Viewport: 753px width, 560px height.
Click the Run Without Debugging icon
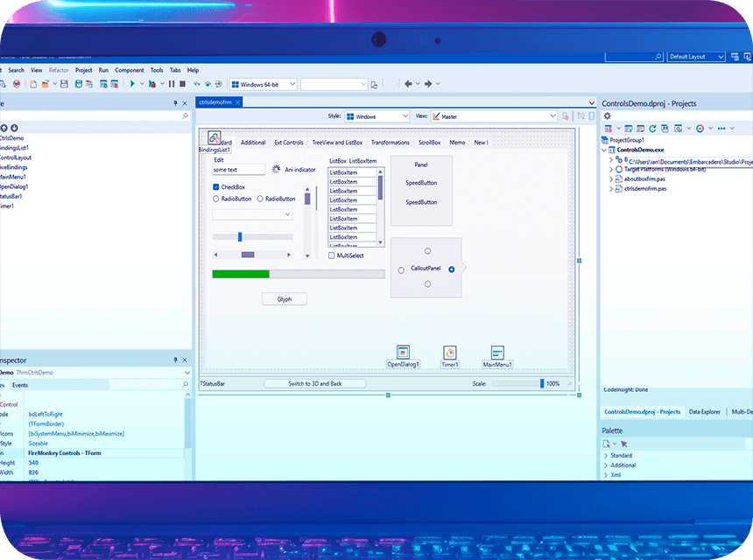(x=151, y=84)
